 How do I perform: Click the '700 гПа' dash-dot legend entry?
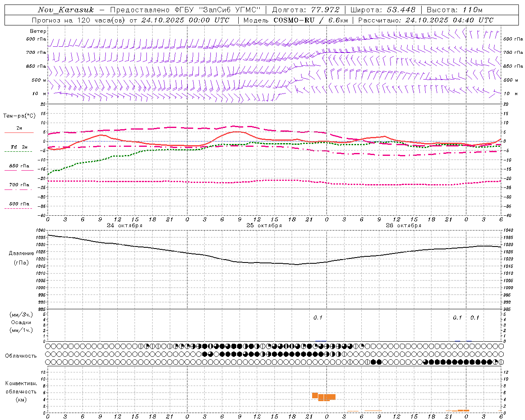point(19,185)
